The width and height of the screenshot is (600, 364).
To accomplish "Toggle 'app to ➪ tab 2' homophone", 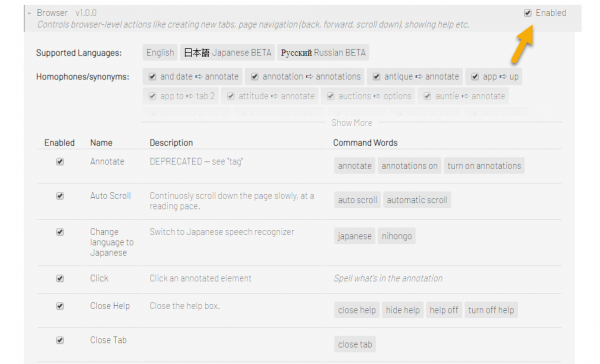I will pos(152,96).
